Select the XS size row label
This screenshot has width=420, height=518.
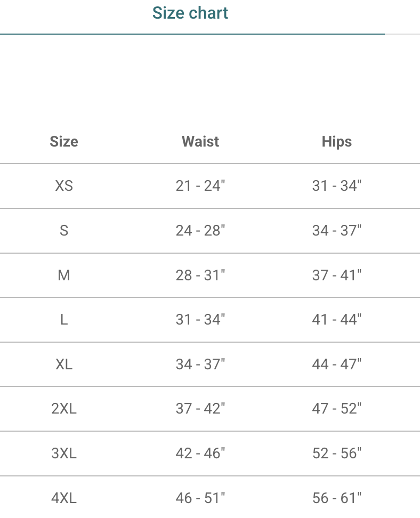pyautogui.click(x=64, y=186)
